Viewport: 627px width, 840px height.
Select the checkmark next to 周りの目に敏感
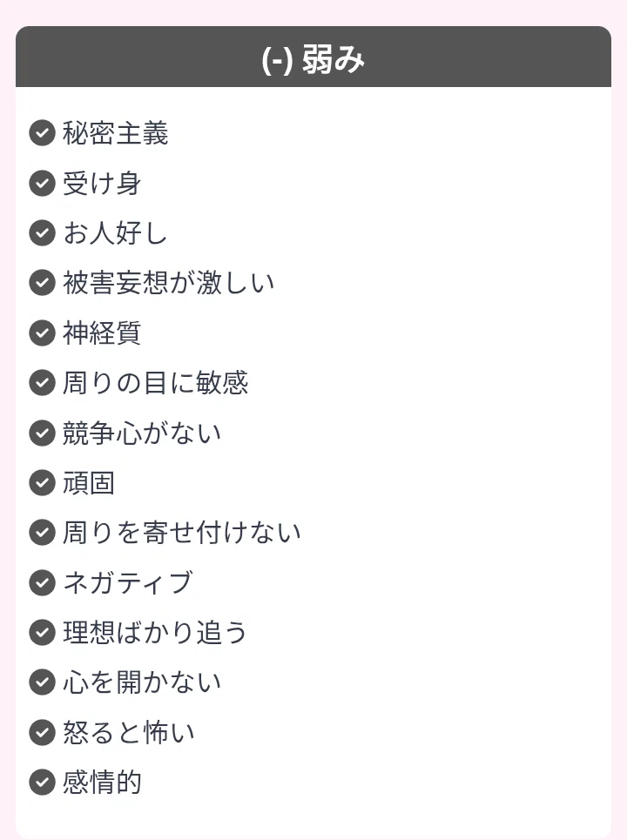click(x=43, y=383)
